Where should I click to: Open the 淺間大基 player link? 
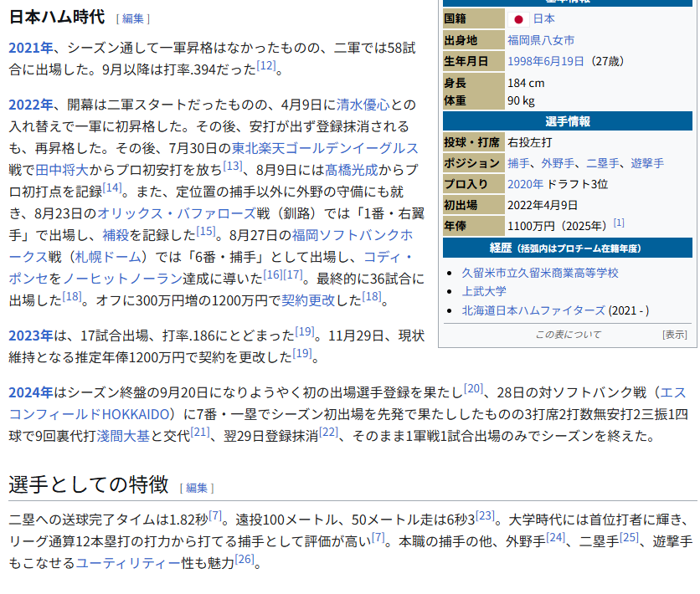pyautogui.click(x=123, y=436)
